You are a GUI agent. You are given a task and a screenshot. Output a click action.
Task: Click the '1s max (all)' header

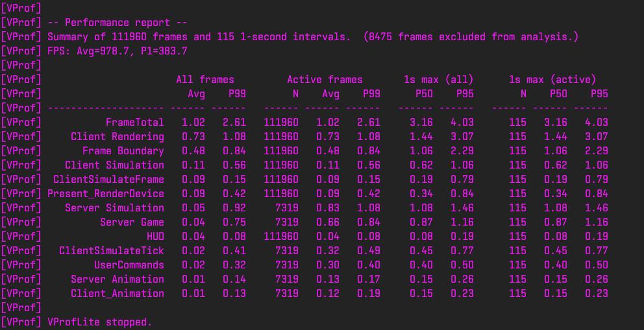(x=438, y=80)
